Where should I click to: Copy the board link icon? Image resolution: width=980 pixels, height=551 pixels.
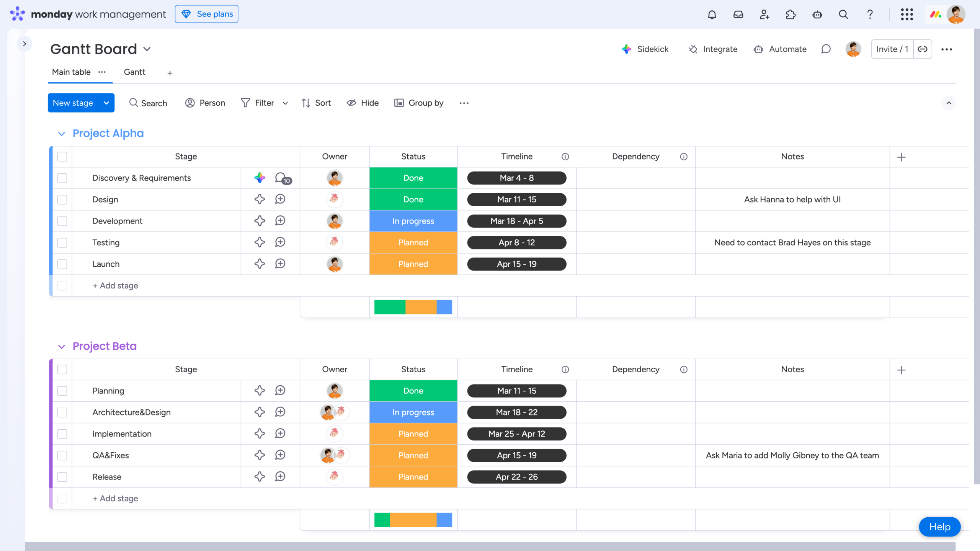(x=922, y=49)
